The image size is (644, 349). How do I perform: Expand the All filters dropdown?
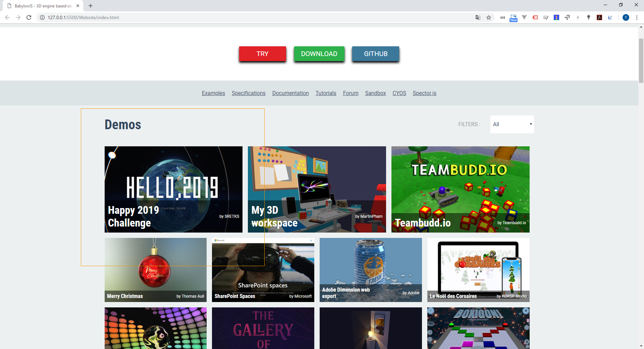point(512,124)
